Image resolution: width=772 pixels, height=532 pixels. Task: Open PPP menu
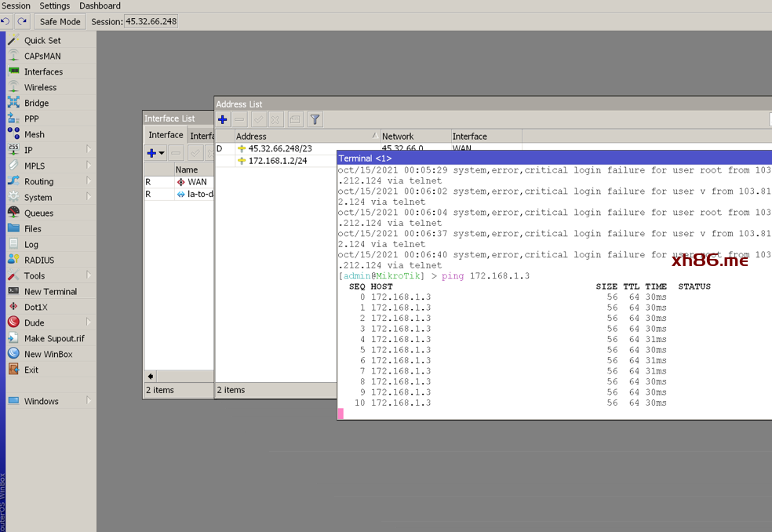(x=31, y=118)
